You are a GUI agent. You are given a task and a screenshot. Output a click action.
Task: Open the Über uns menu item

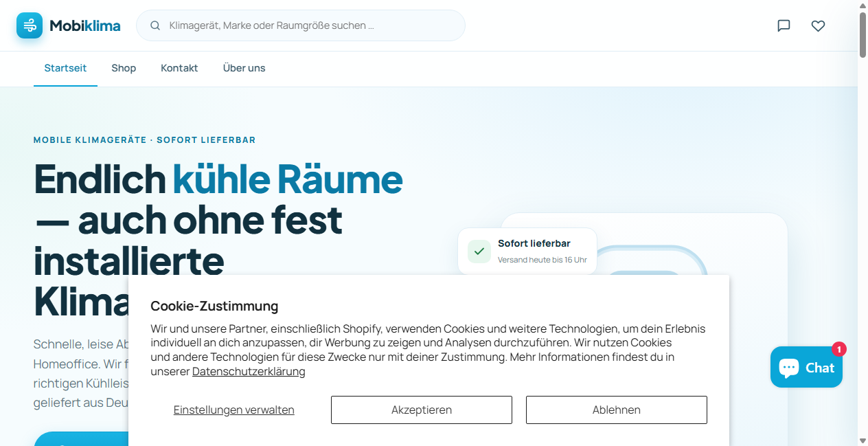pos(244,68)
